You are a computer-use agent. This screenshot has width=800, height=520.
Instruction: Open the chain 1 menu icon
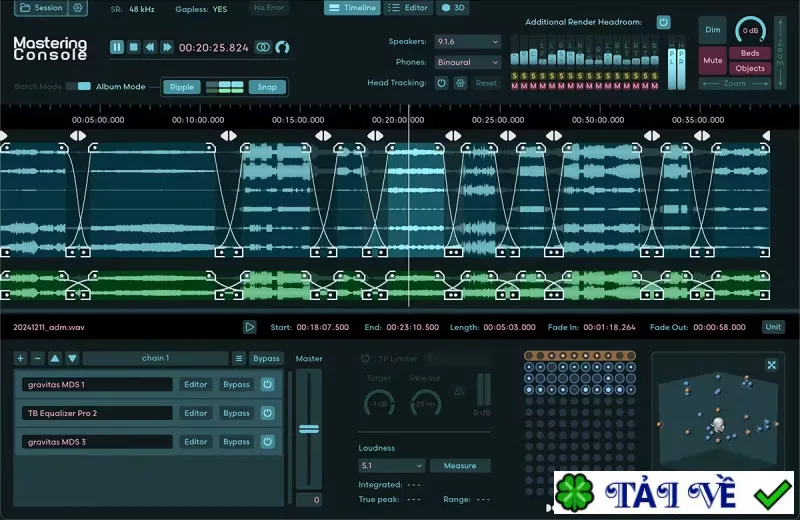239,358
